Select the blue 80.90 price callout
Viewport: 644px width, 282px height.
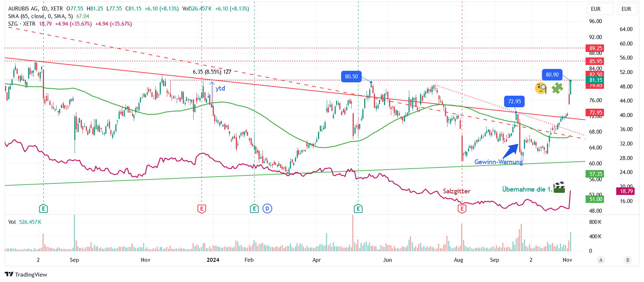pyautogui.click(x=552, y=75)
